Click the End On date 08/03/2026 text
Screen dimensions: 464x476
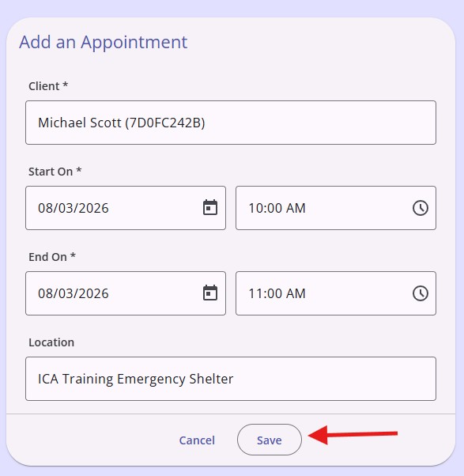pyautogui.click(x=74, y=293)
